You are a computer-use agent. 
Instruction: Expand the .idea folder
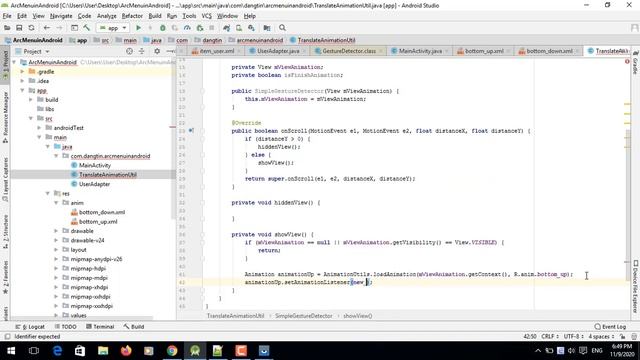pyautogui.click(x=22, y=81)
